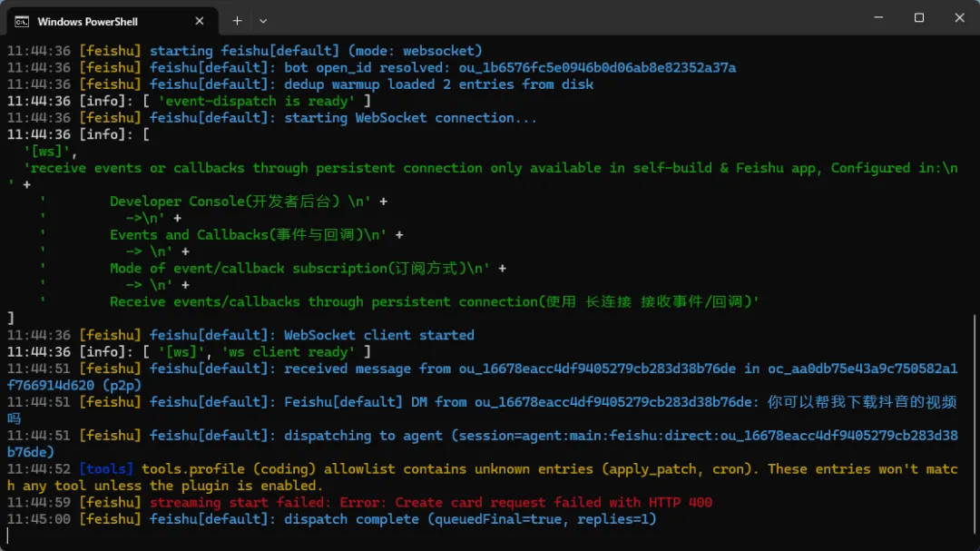Maximize the terminal window
The height and width of the screenshot is (551, 980).
click(x=918, y=17)
